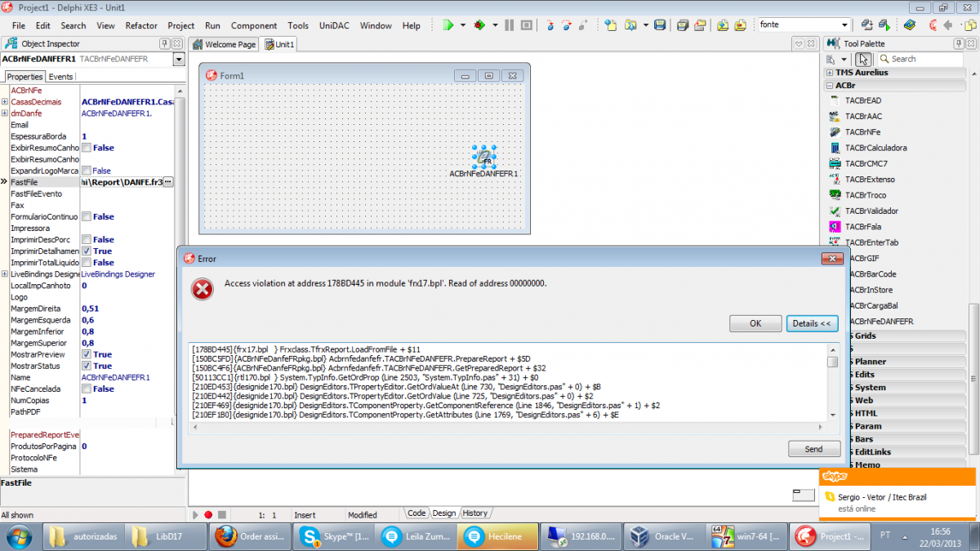Screen dimensions: 980x551
Task: Click the selection arrow tool in Tool Palette
Action: click(x=863, y=59)
